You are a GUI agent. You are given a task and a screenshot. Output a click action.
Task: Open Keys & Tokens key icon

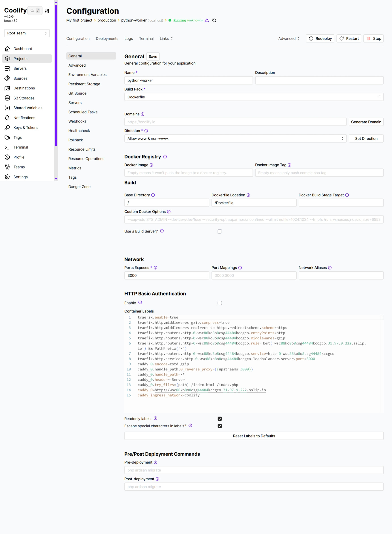tap(7, 127)
